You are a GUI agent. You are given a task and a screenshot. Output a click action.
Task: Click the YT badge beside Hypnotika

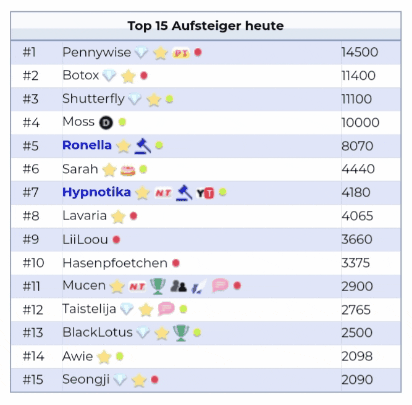point(205,193)
